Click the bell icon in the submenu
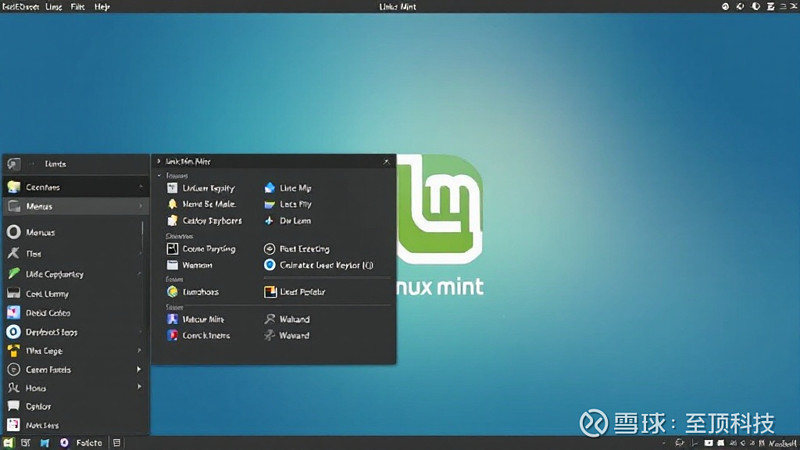This screenshot has width=800, height=450. pyautogui.click(x=172, y=204)
